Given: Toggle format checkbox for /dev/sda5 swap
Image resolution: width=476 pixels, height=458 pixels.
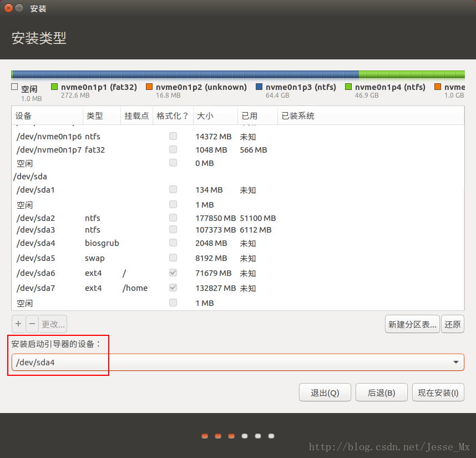Looking at the screenshot, I should (x=173, y=258).
